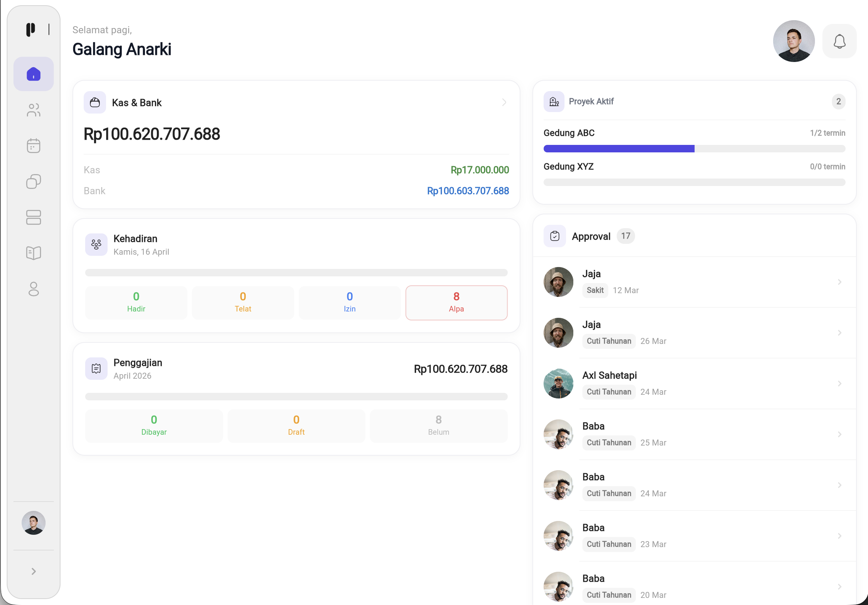This screenshot has width=868, height=605.
Task: Select the Telat attendance card
Action: [243, 302]
